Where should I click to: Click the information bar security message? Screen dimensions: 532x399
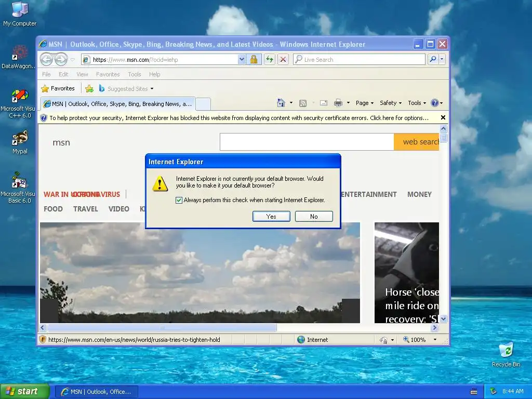[239, 118]
